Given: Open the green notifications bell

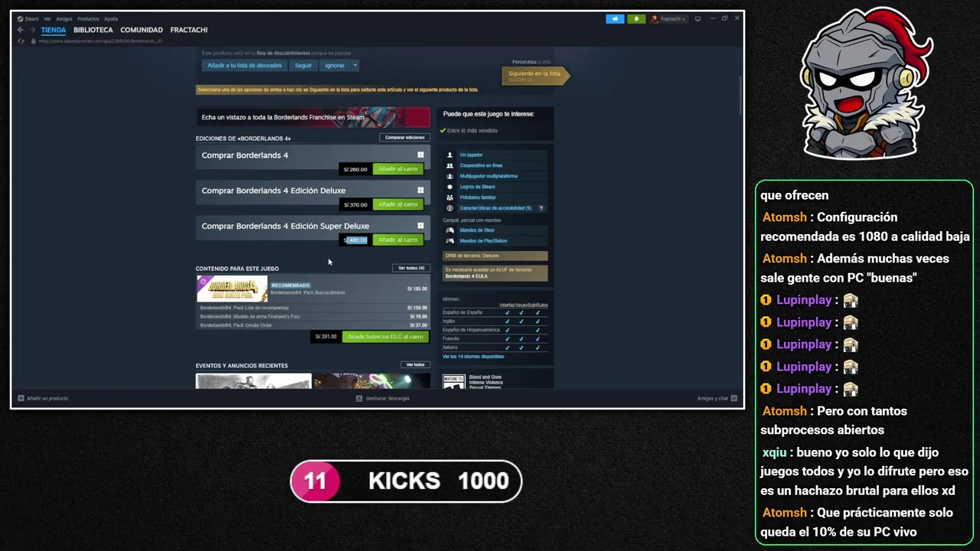Looking at the screenshot, I should 636,18.
